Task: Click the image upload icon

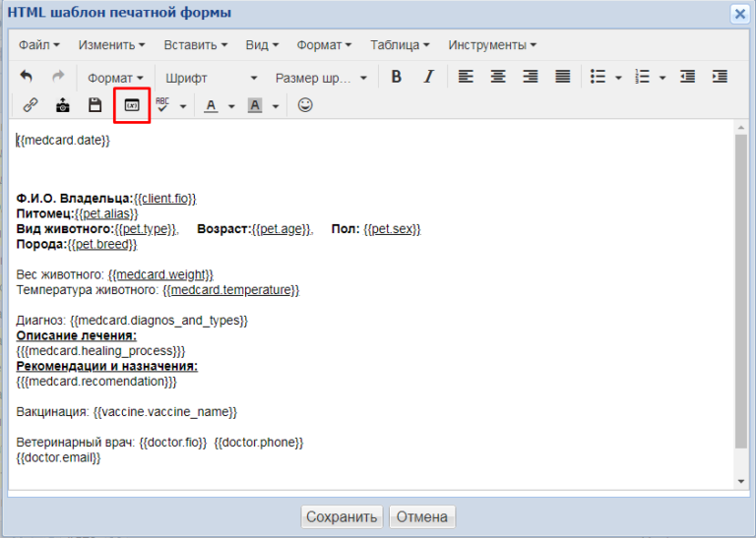Action: (x=63, y=105)
